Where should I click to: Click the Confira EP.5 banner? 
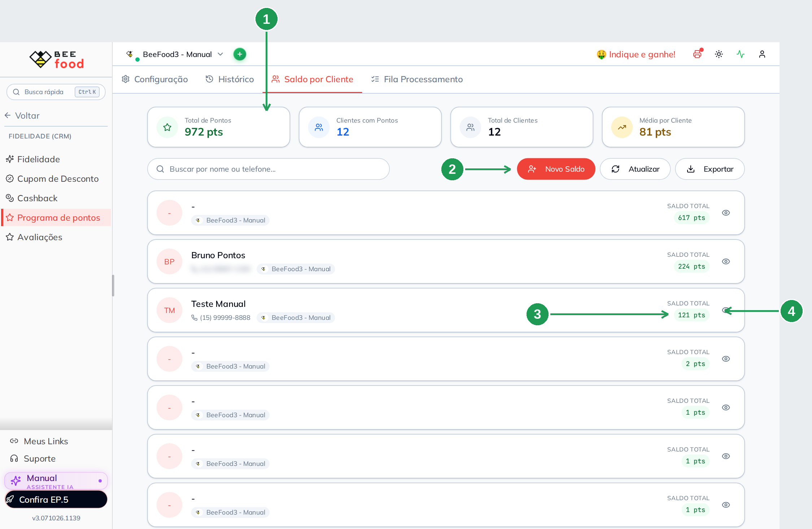click(x=56, y=499)
